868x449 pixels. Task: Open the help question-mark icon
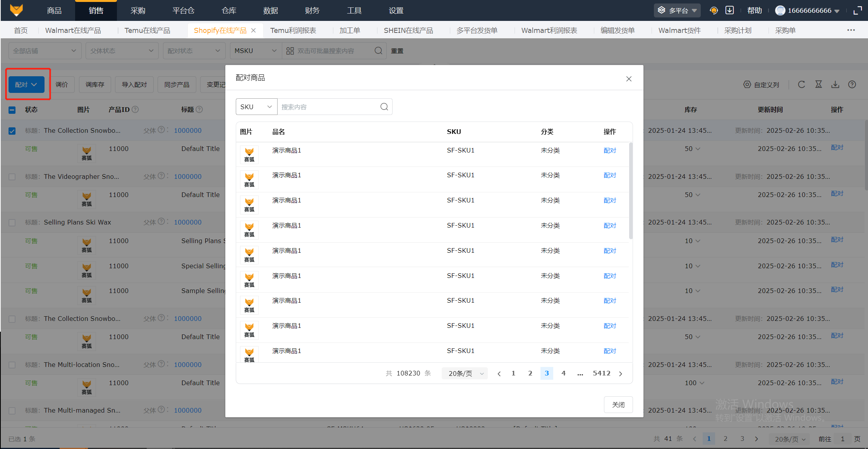pyautogui.click(x=852, y=84)
